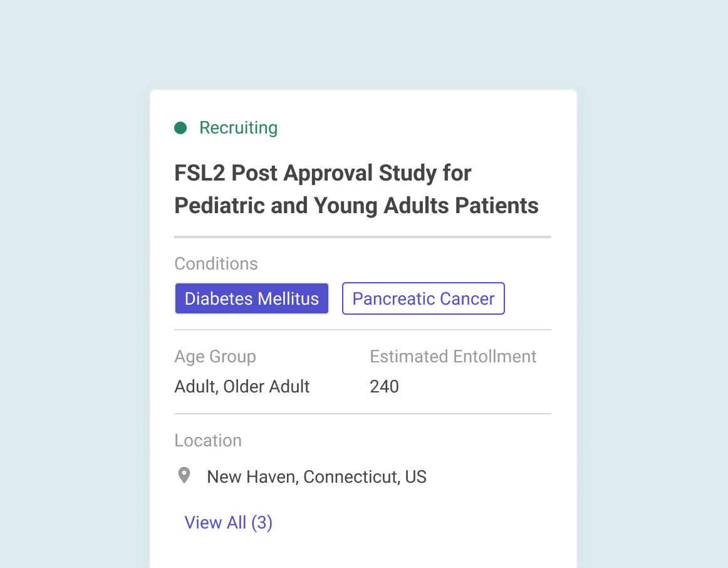Click the divider below the condition chips
This screenshot has height=568, width=728.
coord(363,330)
